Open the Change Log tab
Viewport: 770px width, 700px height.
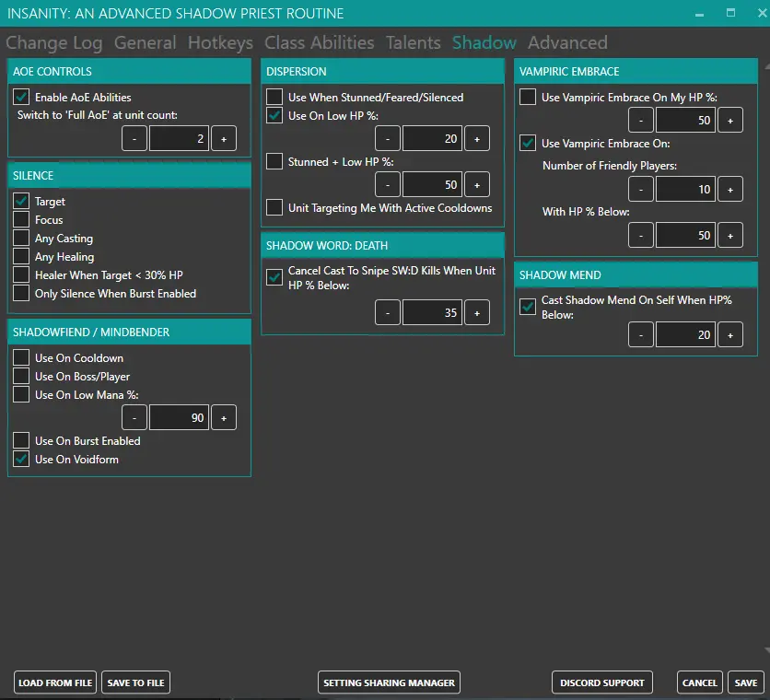(x=54, y=42)
